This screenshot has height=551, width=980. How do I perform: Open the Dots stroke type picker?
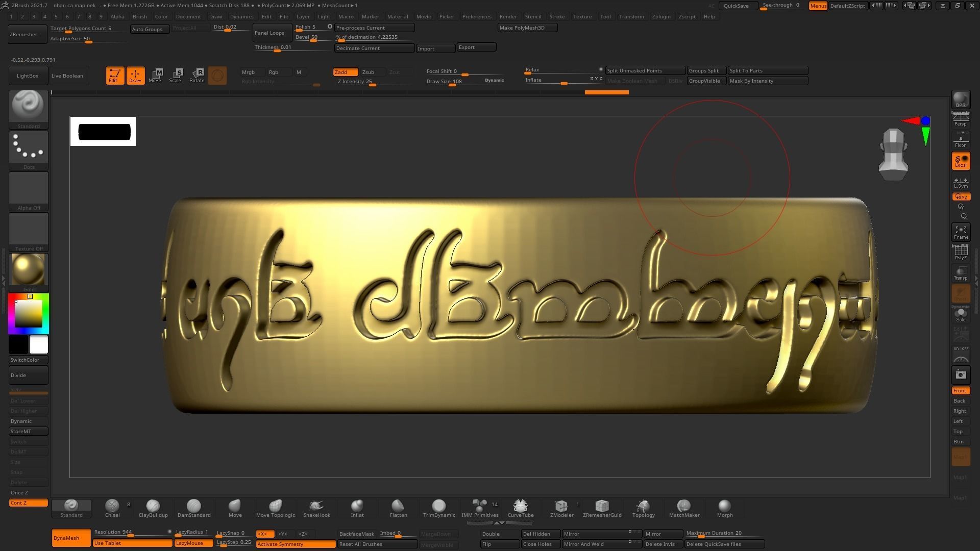coord(29,147)
